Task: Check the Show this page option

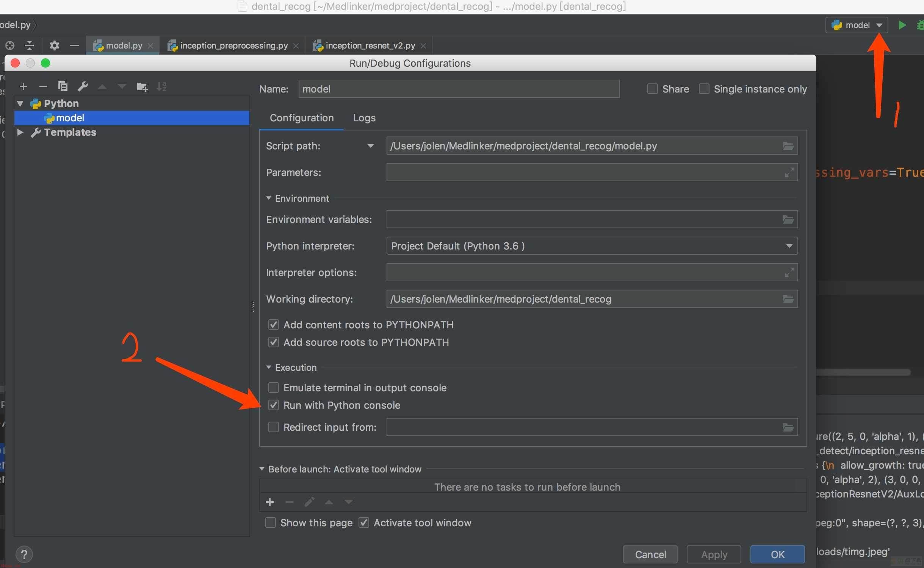Action: (270, 522)
